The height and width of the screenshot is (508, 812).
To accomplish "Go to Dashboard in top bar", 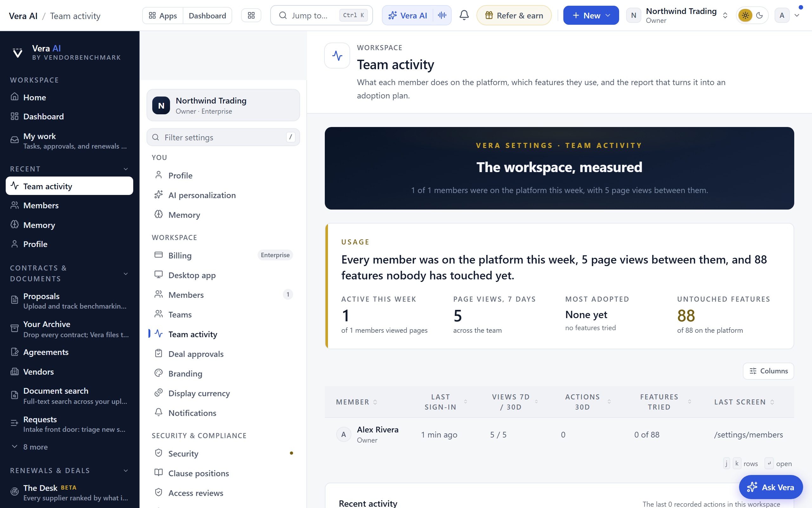I will 207,16.
